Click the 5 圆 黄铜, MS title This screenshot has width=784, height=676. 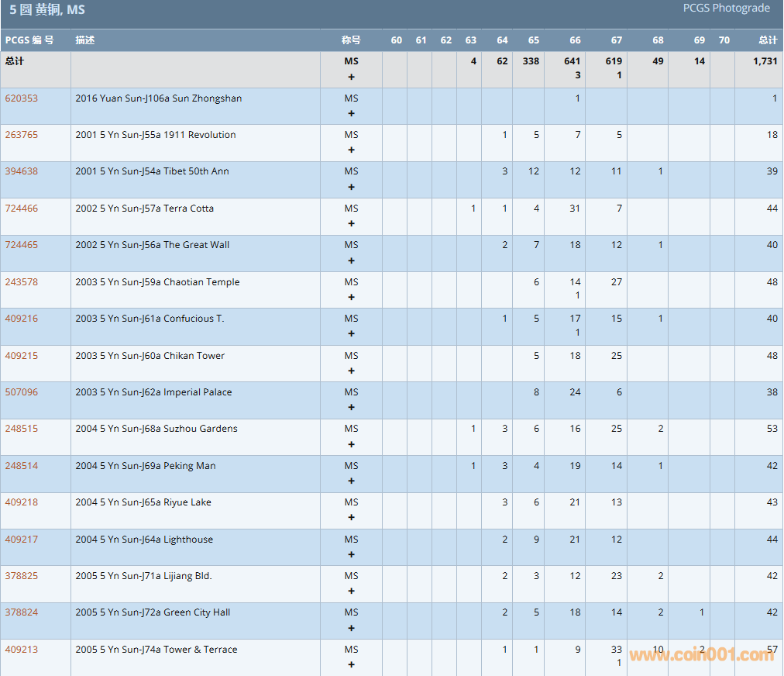pos(47,10)
